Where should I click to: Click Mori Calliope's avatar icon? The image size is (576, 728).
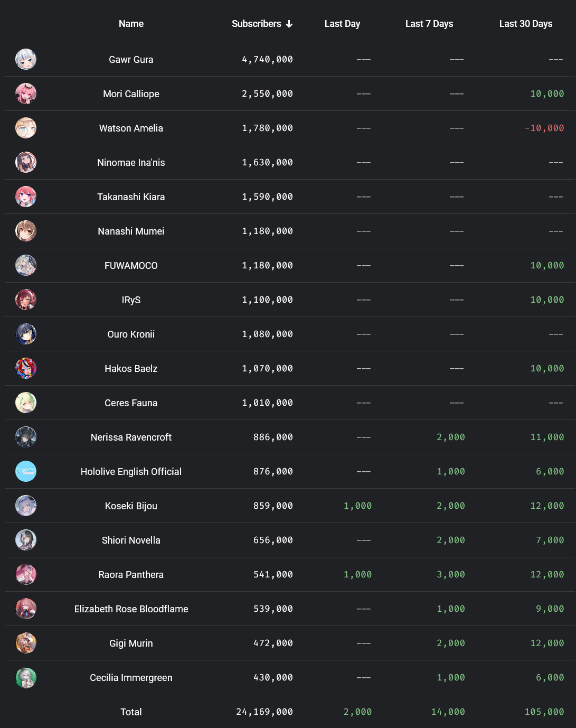pyautogui.click(x=26, y=94)
